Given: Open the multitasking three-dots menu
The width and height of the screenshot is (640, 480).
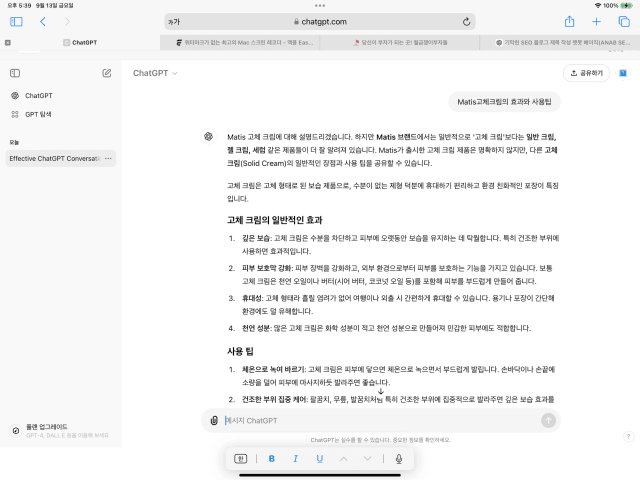Looking at the screenshot, I should pyautogui.click(x=320, y=6).
